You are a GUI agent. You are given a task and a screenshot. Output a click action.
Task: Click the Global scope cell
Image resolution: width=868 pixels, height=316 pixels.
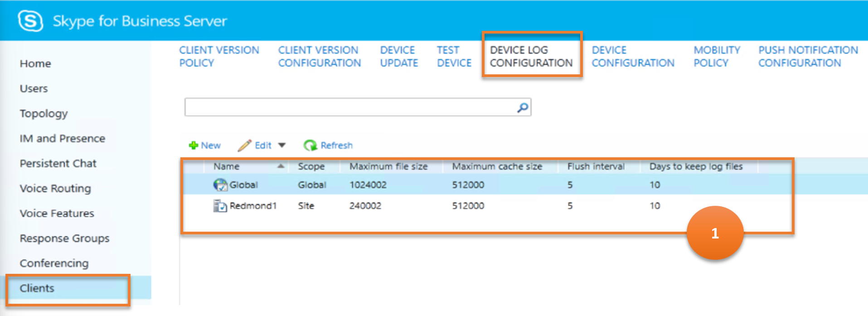coord(312,185)
